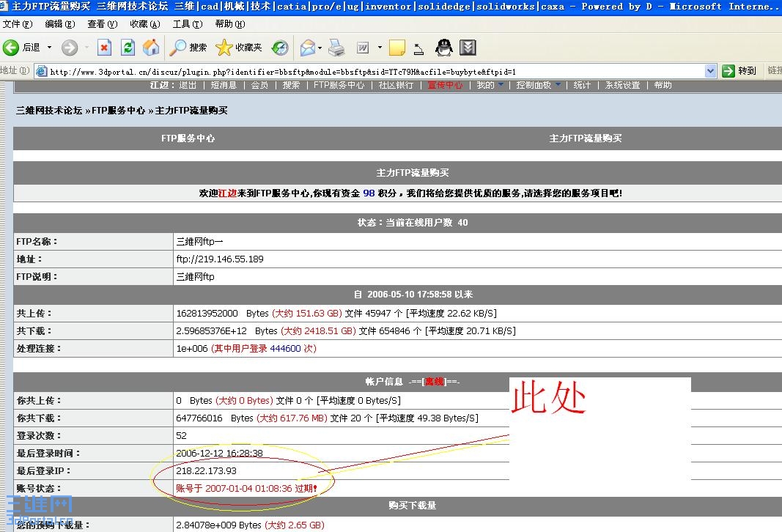This screenshot has width=782, height=532.
Task: Go to the Home page icon
Action: point(151,48)
